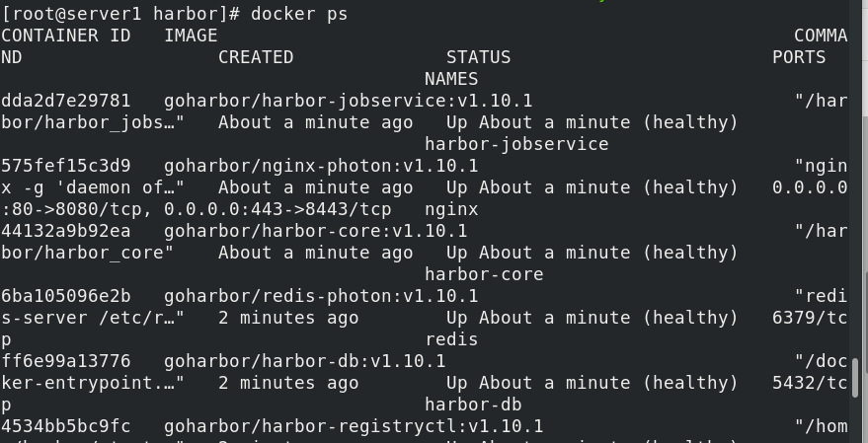Click the harbor-core container name
This screenshot has height=443, width=868.
tap(484, 274)
